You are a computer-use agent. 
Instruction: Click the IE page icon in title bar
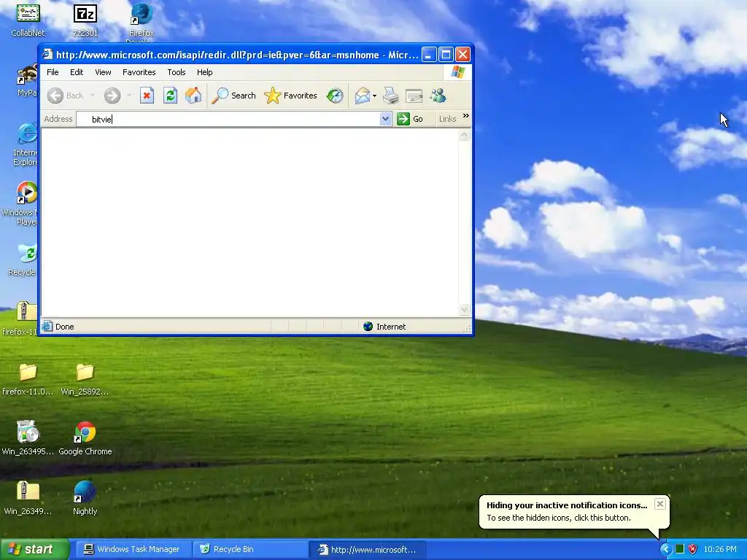click(x=47, y=55)
